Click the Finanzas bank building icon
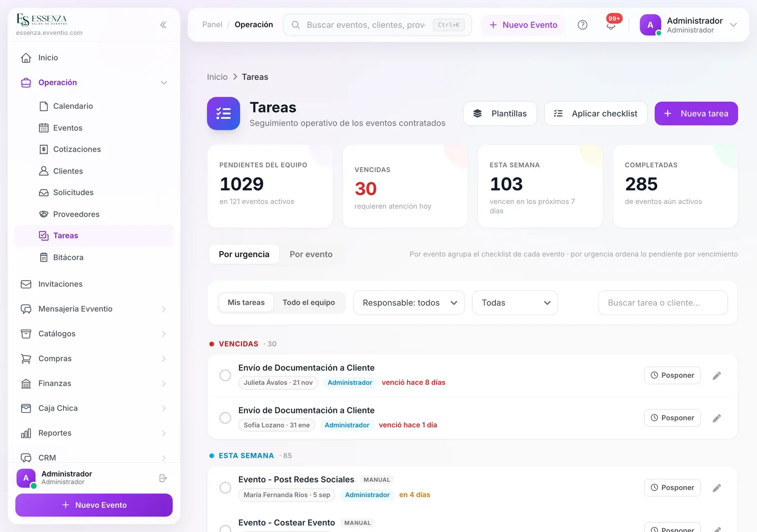Viewport: 757px width, 532px height. pos(26,384)
